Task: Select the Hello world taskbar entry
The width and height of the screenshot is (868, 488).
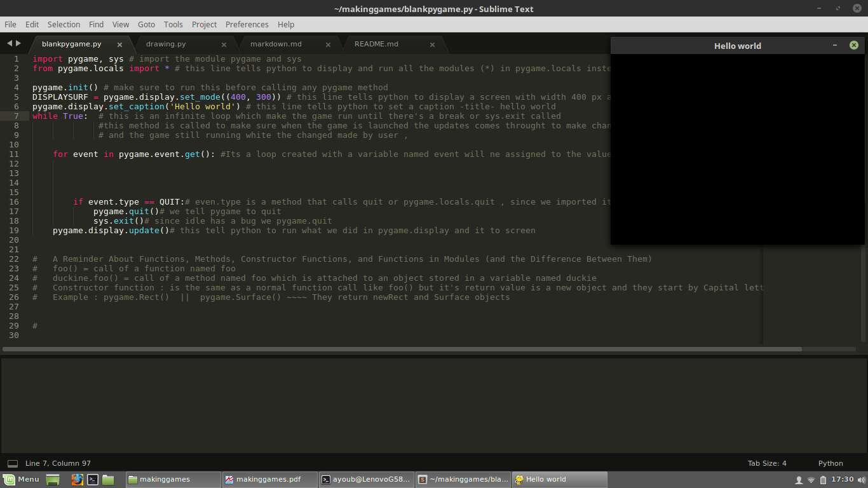Action: click(559, 479)
